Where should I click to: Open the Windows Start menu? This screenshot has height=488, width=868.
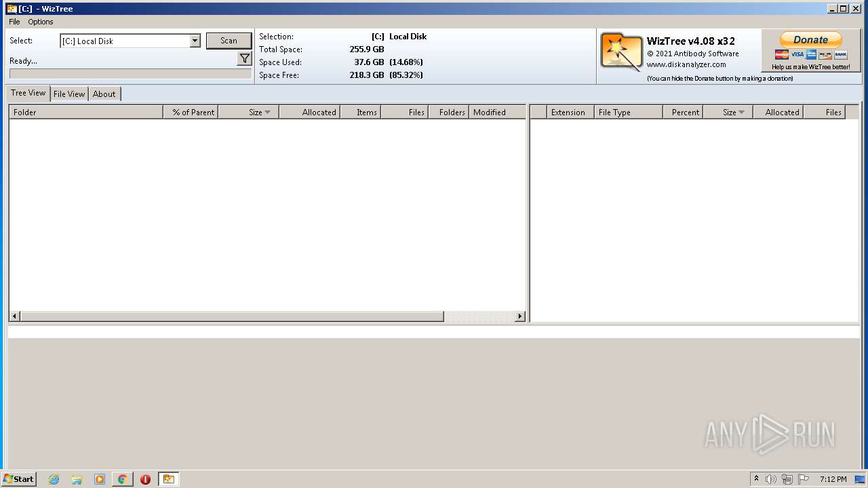point(18,479)
